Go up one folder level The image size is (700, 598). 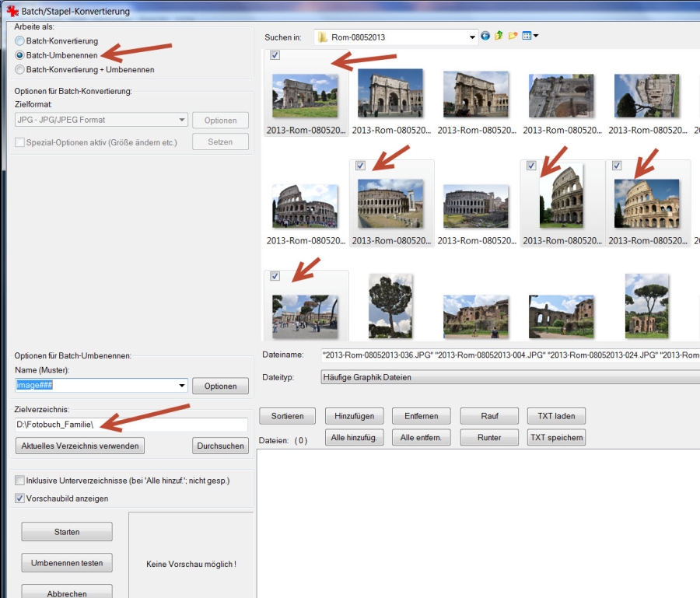pos(499,37)
